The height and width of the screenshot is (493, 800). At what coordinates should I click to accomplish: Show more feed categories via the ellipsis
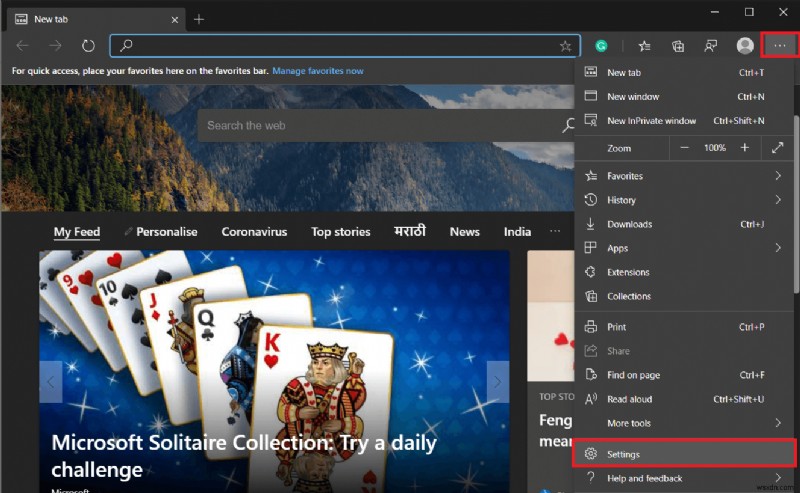point(555,231)
